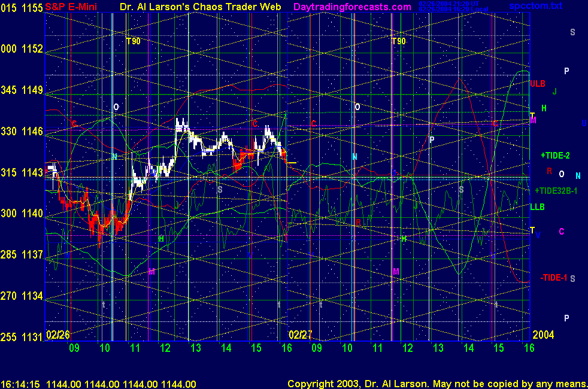Click the red S&P E-Mini title

(x=71, y=7)
